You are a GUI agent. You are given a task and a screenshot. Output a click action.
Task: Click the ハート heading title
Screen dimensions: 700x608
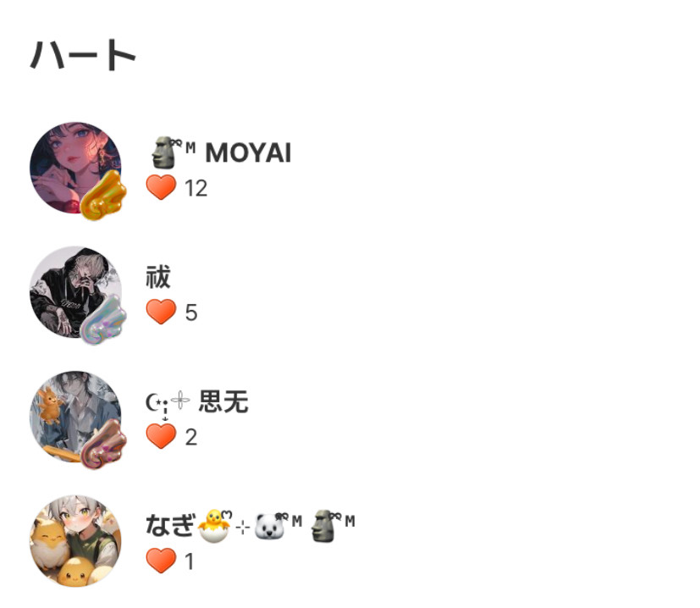[83, 54]
